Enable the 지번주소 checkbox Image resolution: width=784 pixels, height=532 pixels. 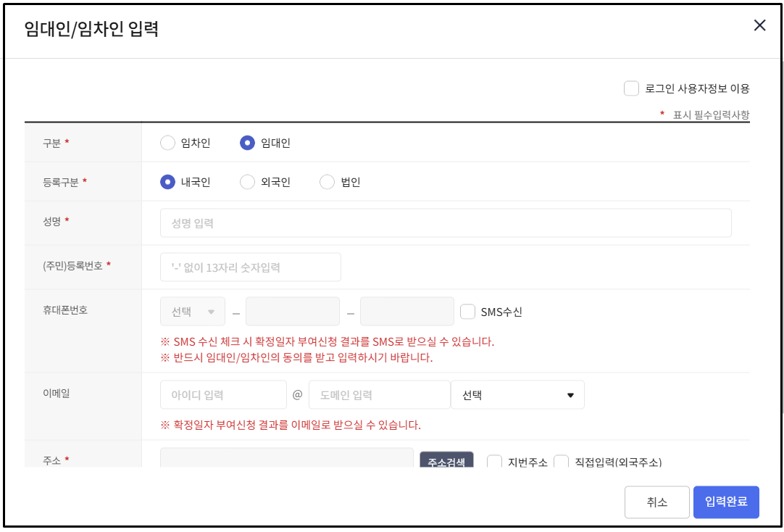click(496, 462)
